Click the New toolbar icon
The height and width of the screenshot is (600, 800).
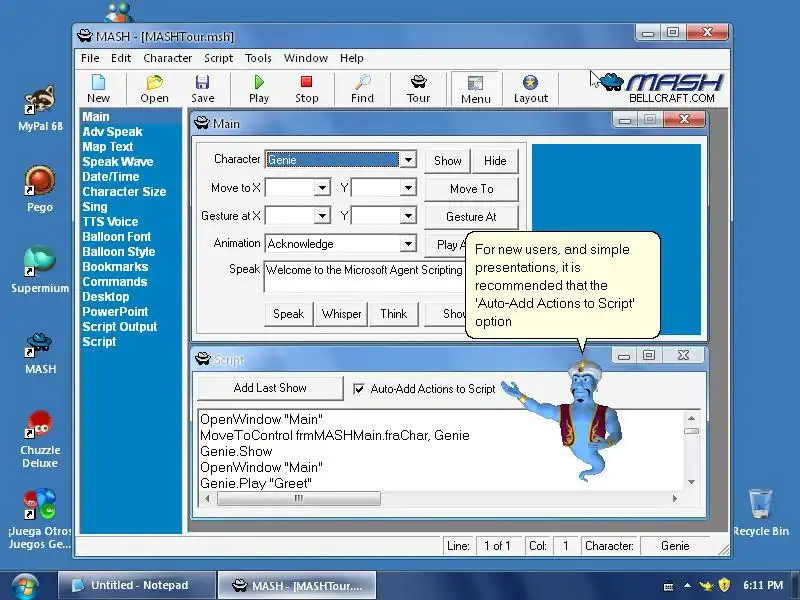coord(98,89)
